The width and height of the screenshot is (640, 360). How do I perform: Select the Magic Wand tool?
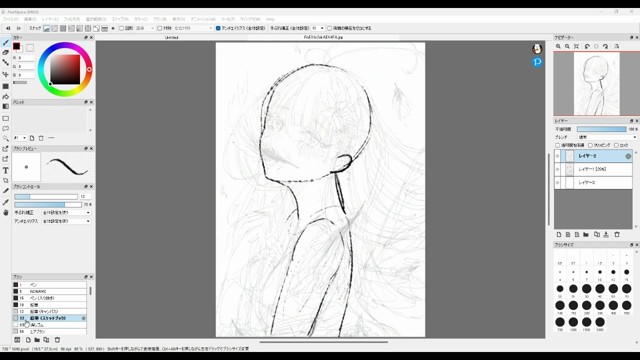click(x=6, y=139)
